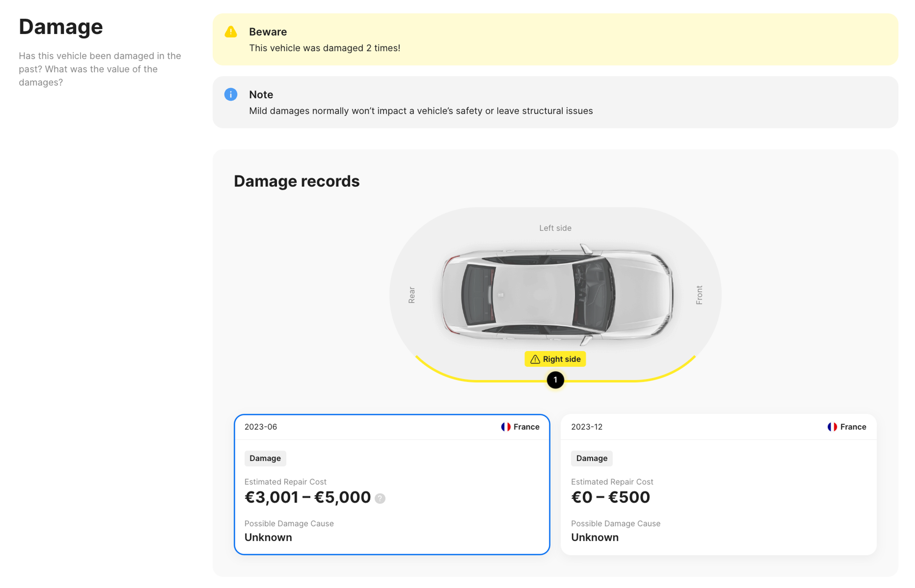This screenshot has height=588, width=915.
Task: Click the French flag in 2023-12 card
Action: pos(832,427)
